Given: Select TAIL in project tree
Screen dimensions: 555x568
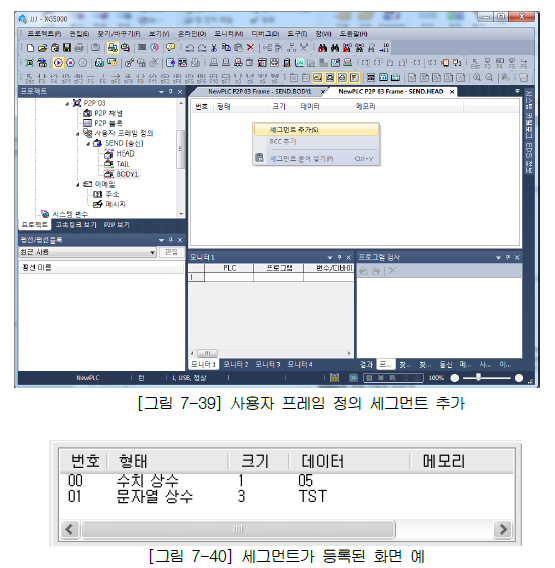Looking at the screenshot, I should [123, 164].
